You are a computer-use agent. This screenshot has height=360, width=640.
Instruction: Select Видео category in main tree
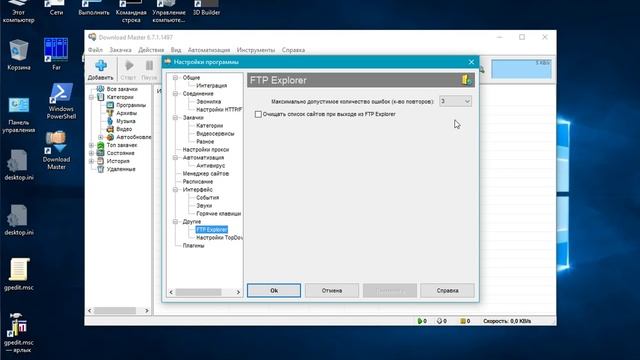124,129
